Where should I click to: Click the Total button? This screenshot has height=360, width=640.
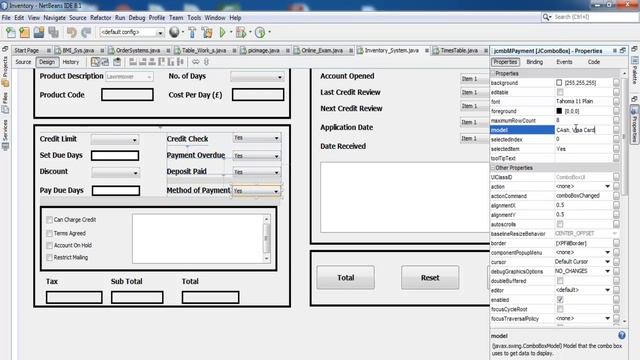click(345, 278)
